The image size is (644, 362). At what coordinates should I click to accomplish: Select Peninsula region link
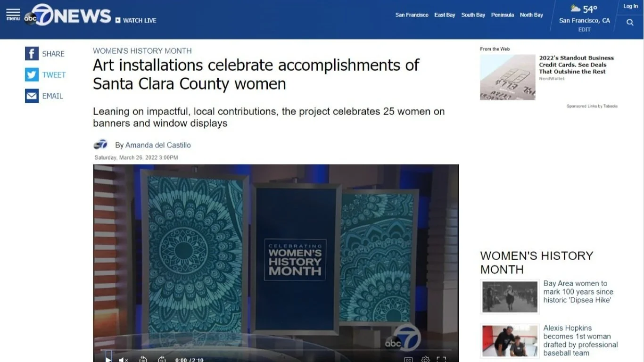[x=503, y=15]
